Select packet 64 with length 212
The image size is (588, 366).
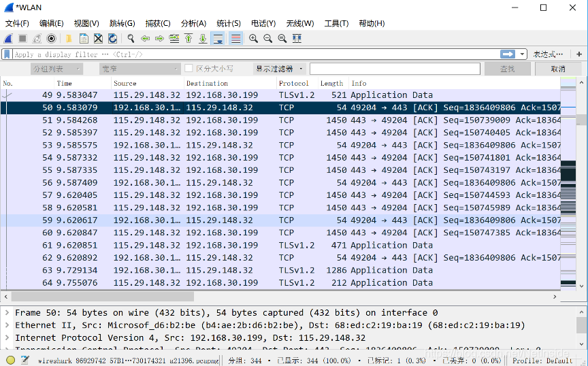pos(280,283)
